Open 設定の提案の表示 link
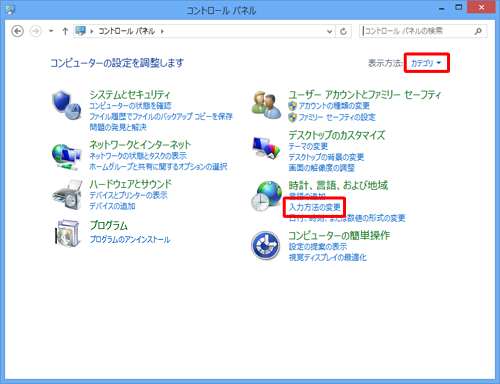 click(x=318, y=247)
